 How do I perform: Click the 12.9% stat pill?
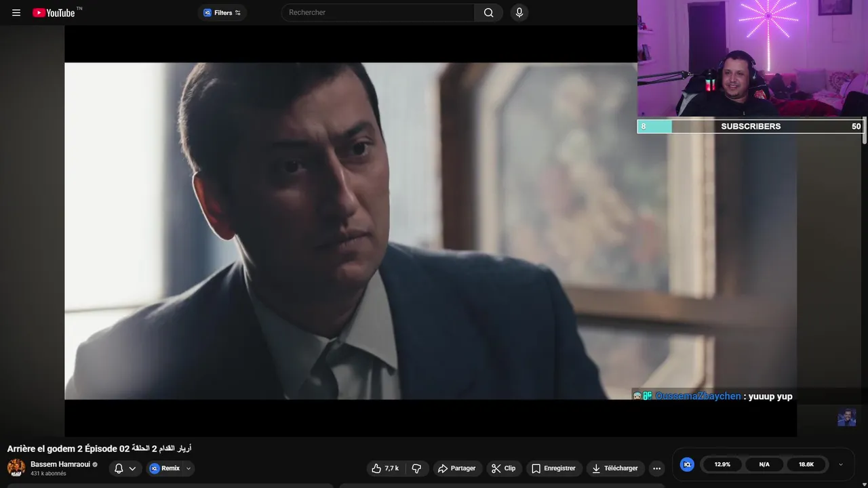722,464
